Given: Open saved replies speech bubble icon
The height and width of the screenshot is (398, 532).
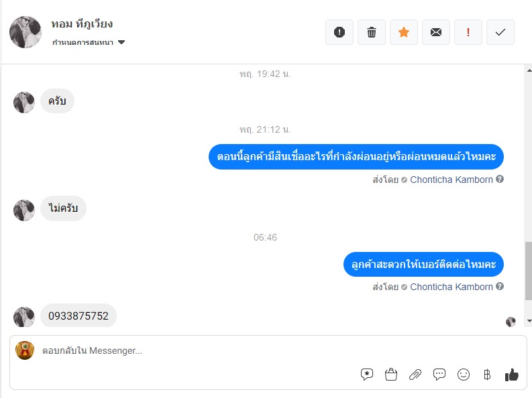Looking at the screenshot, I should click(x=439, y=375).
